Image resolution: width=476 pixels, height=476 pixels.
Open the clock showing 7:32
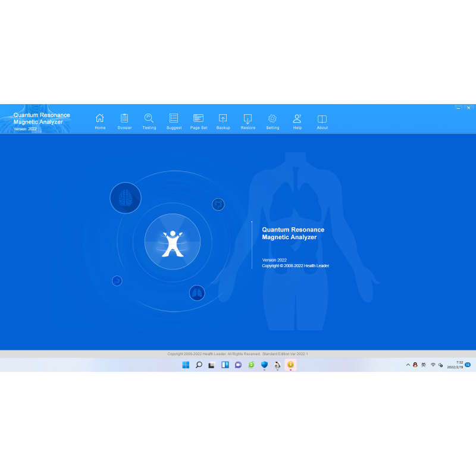click(455, 365)
